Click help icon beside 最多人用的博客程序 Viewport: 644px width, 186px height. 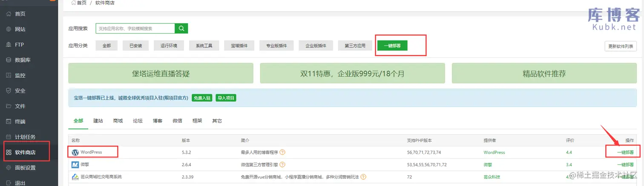282,152
